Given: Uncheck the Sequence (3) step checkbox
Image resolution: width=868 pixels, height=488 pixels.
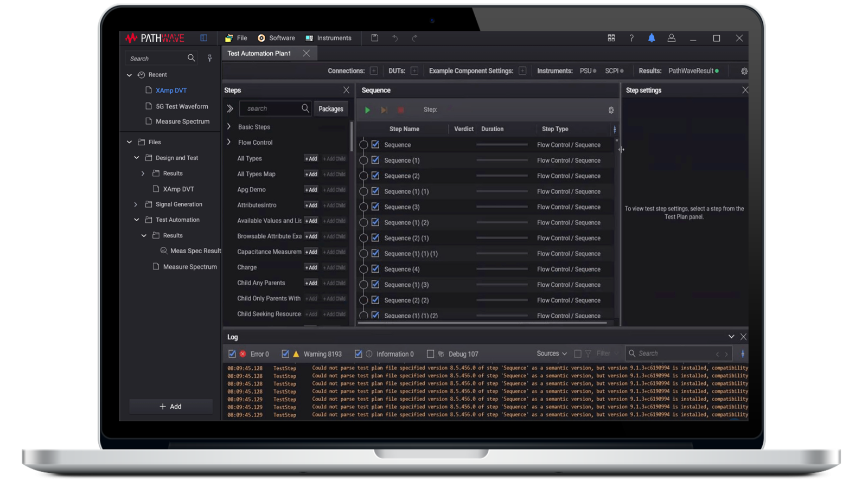Looking at the screenshot, I should [375, 207].
